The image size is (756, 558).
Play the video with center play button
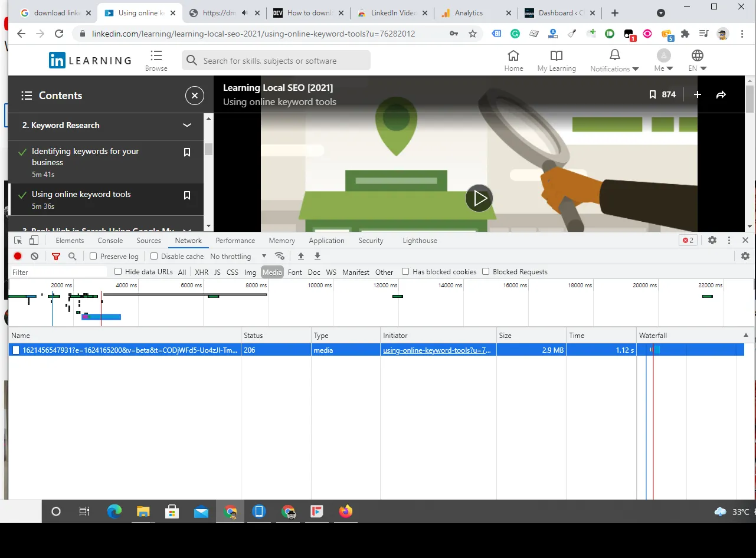coord(479,198)
